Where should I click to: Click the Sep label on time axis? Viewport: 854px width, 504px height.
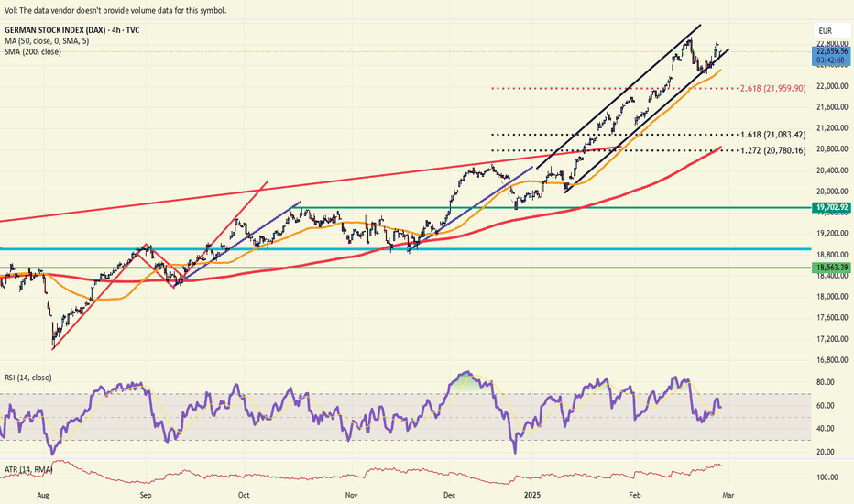click(146, 495)
